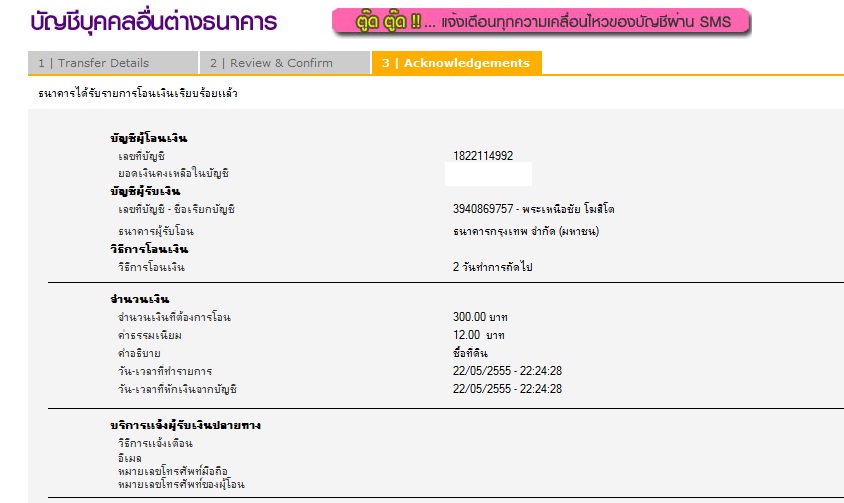Click the heading บัญชีผู้โอนเงิน

(x=149, y=138)
